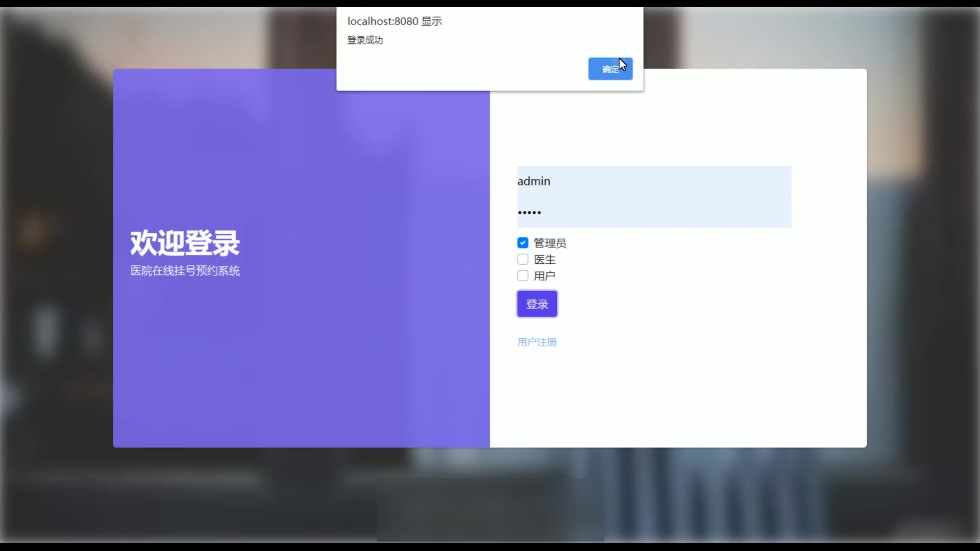Viewport: 980px width, 551px height.
Task: Focus the admin username field
Action: pyautogui.click(x=653, y=181)
